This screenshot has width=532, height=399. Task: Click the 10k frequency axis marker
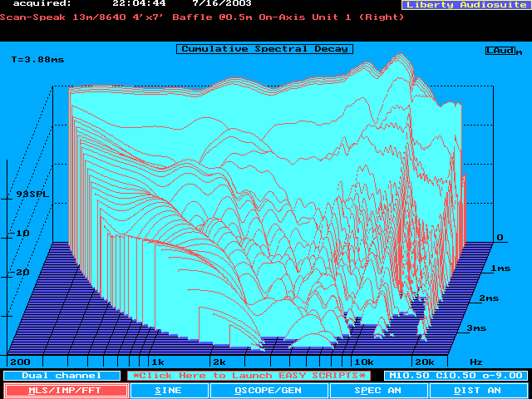click(364, 362)
